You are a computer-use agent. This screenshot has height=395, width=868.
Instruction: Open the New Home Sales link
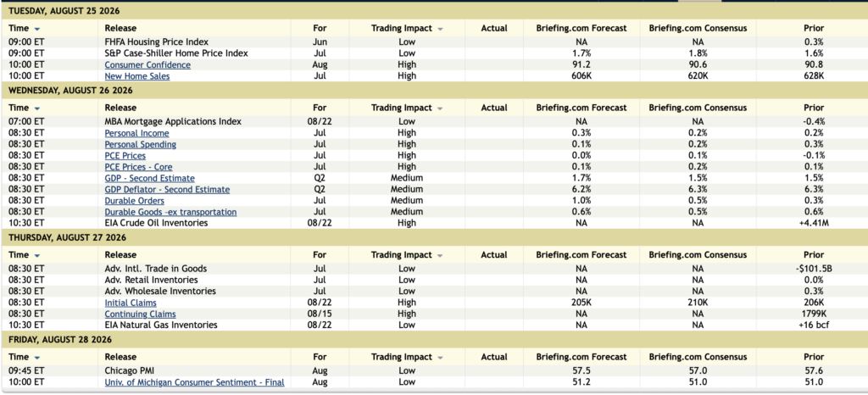point(137,76)
